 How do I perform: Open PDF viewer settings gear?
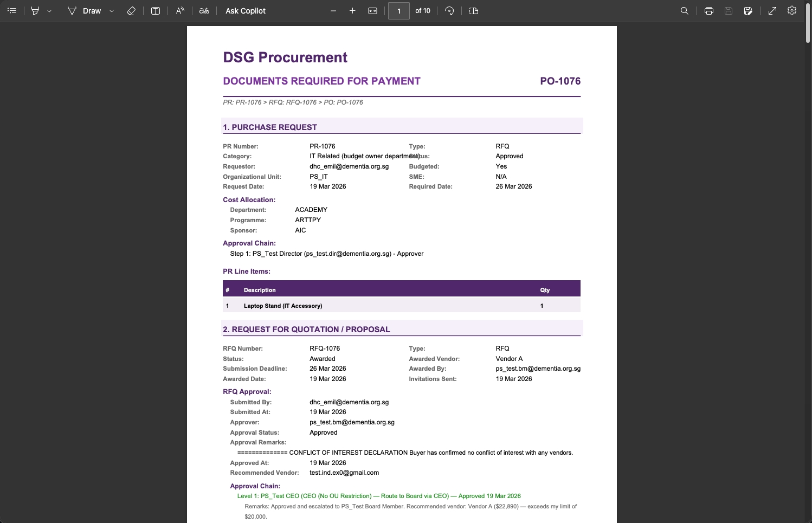pyautogui.click(x=792, y=11)
